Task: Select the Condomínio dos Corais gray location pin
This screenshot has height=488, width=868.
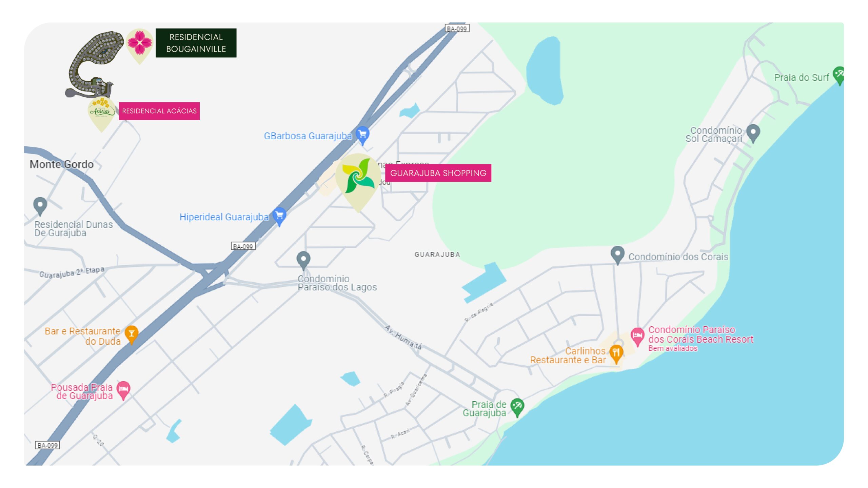Action: click(617, 255)
